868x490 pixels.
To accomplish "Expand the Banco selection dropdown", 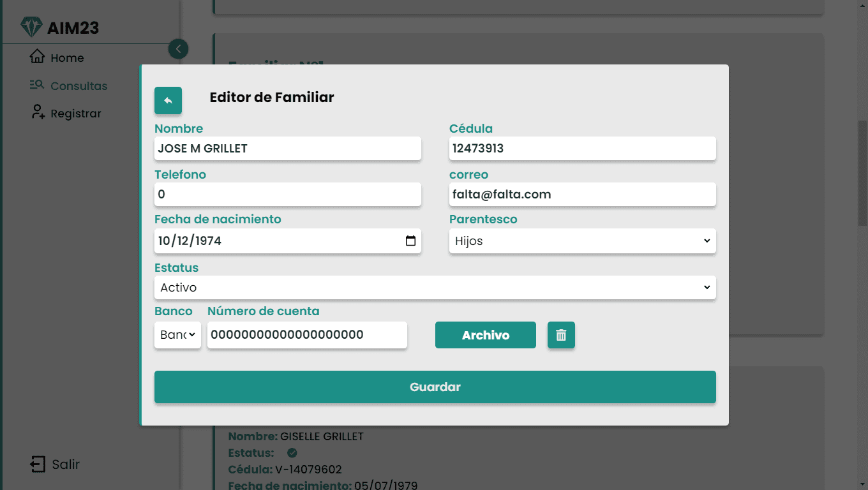I will tap(177, 334).
